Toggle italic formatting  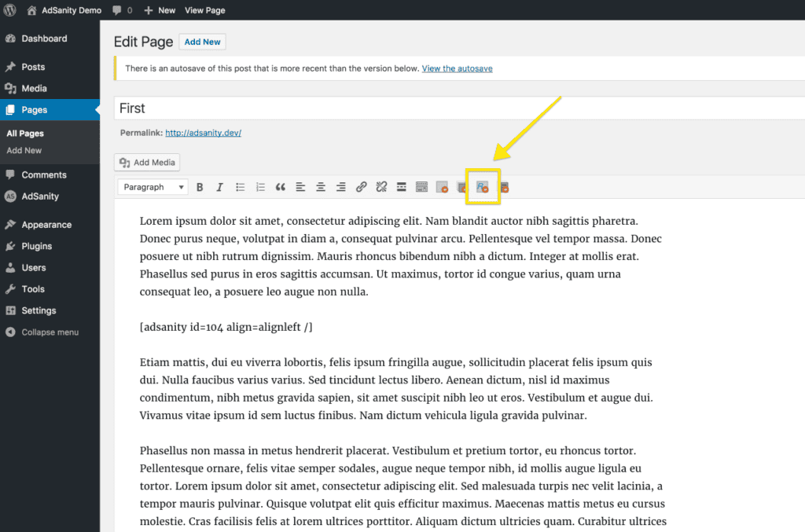point(219,186)
